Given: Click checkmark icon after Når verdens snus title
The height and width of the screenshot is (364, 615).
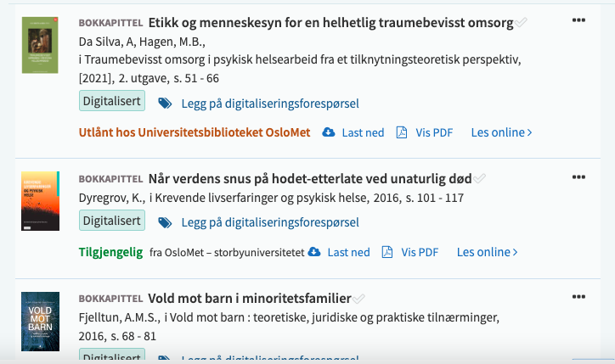Looking at the screenshot, I should [480, 179].
